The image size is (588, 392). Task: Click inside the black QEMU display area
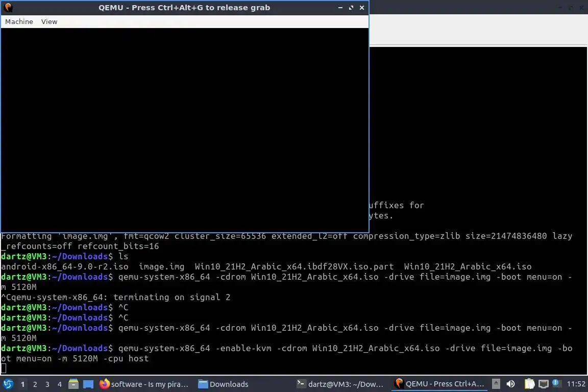point(185,130)
